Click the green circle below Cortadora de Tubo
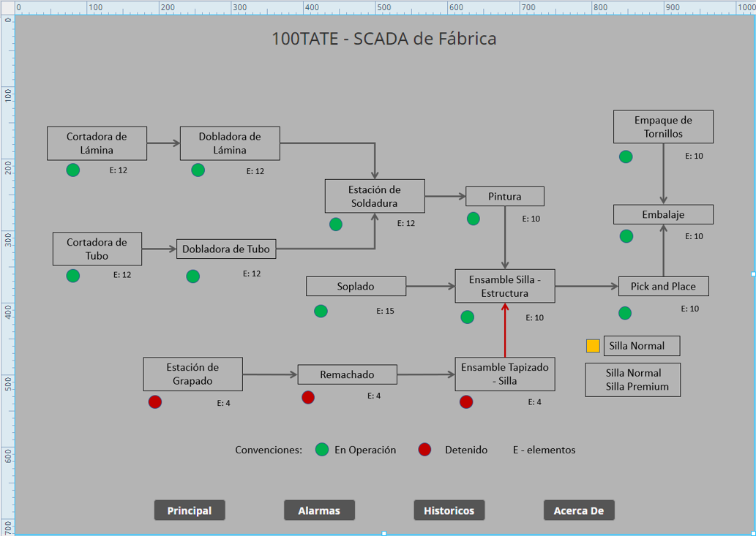The width and height of the screenshot is (756, 536). 72,276
